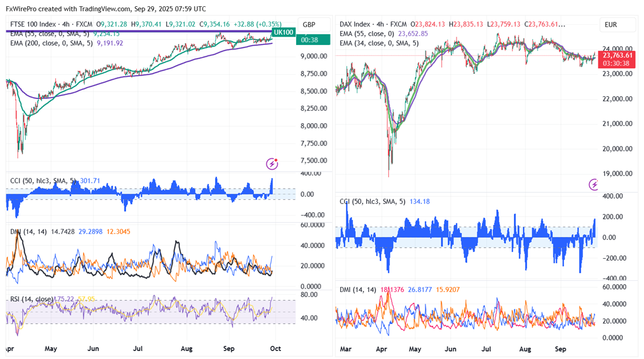Click the +32.88 (+0.35%) change value
Screen dimensions: 644x359
pyautogui.click(x=257, y=25)
